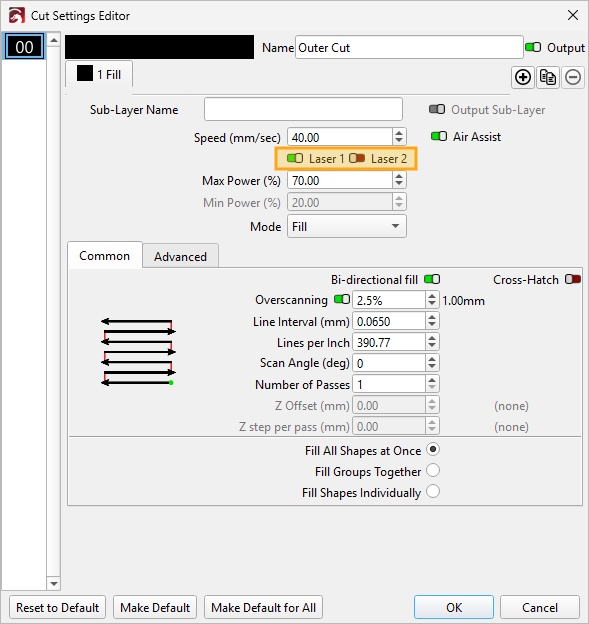Toggle Air Assist switch
589x624 pixels.
coord(439,136)
